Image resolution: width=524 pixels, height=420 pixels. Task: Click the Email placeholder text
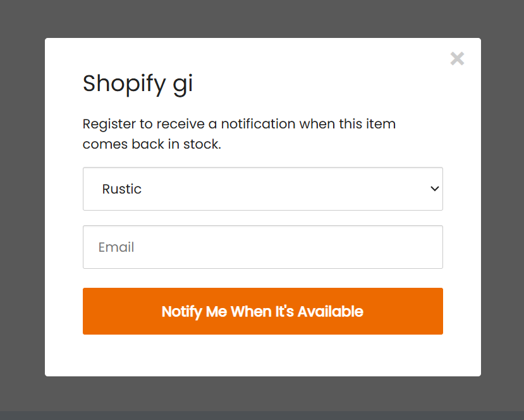tap(116, 247)
